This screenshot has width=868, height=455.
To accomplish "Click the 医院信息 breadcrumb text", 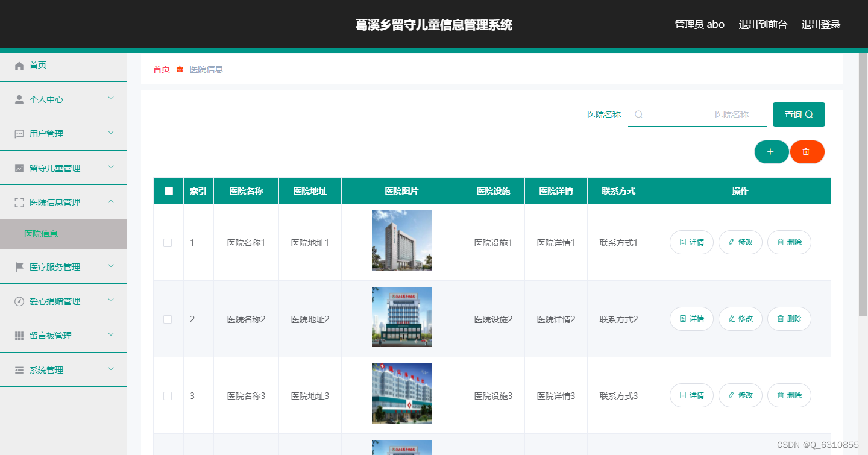I will 206,69.
